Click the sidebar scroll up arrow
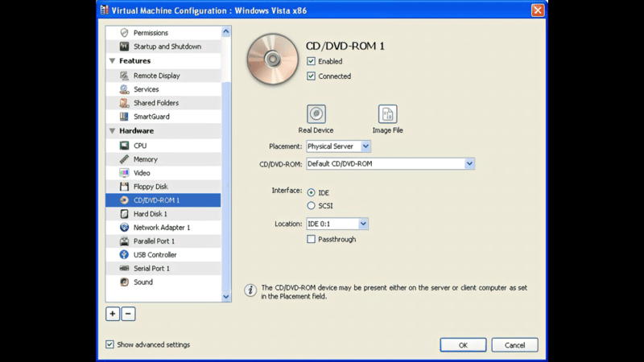The height and width of the screenshot is (362, 644). click(226, 31)
